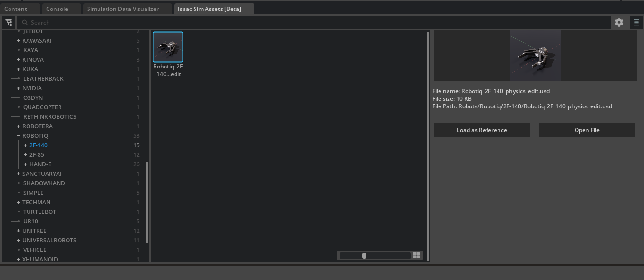Expand the 2F-85 folder
The height and width of the screenshot is (280, 644).
click(x=25, y=155)
